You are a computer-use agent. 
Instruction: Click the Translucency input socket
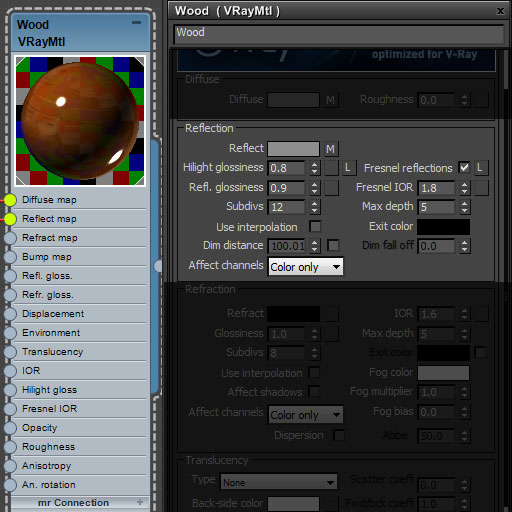(x=10, y=352)
